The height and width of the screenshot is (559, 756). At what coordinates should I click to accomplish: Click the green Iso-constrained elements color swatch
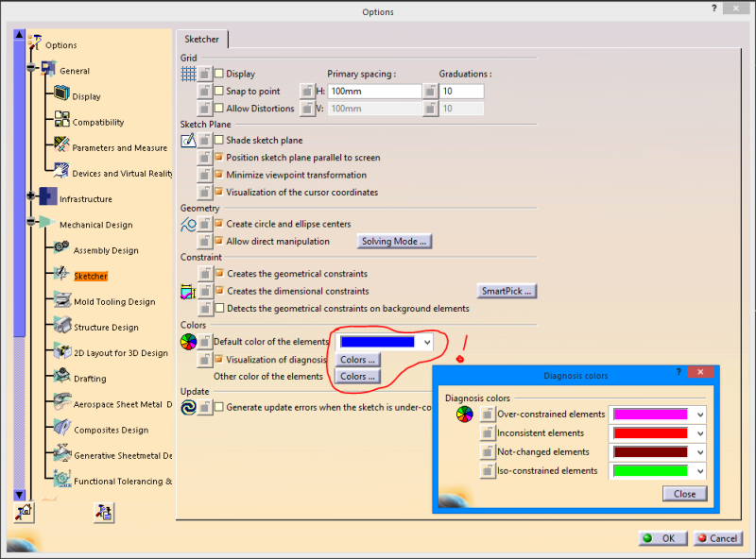coord(649,470)
